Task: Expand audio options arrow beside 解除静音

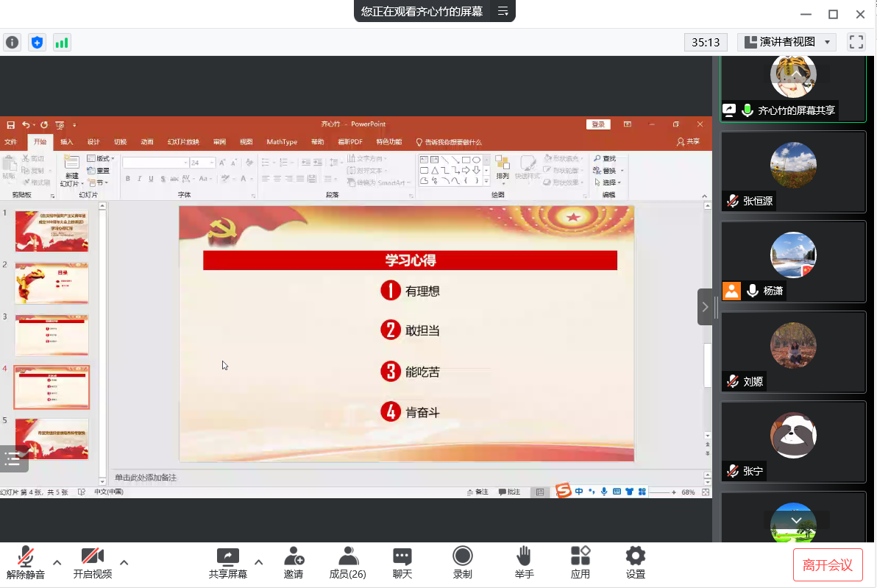Action: 57,562
